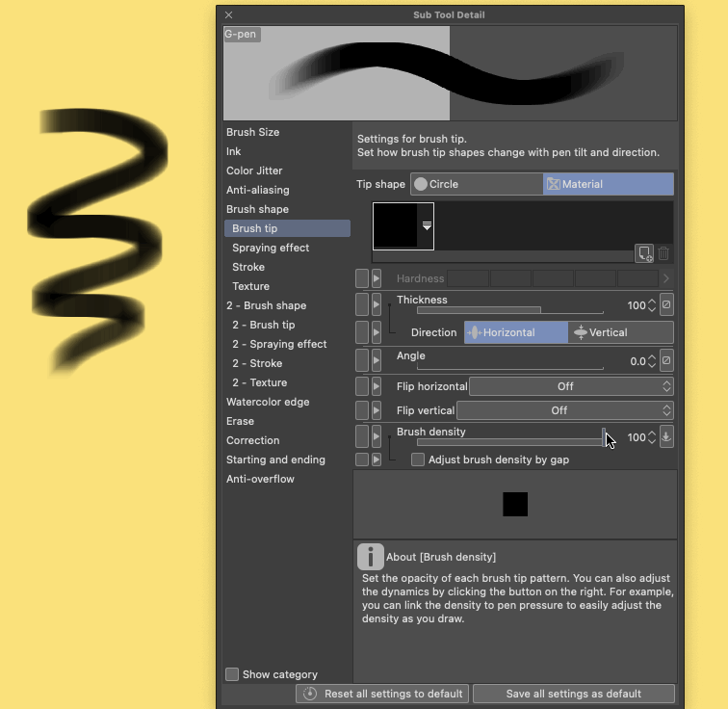This screenshot has height=709, width=728.
Task: Click the Thickness value stepper arrows
Action: point(652,305)
